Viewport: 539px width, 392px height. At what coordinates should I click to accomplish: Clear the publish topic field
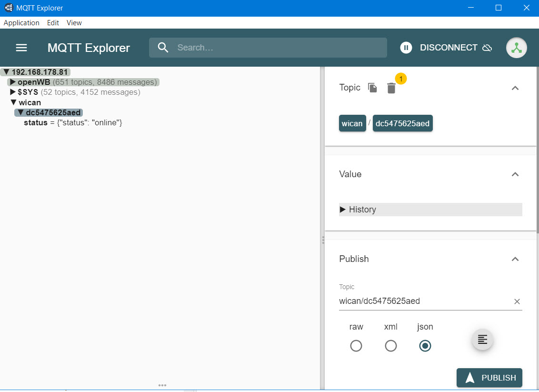(517, 302)
